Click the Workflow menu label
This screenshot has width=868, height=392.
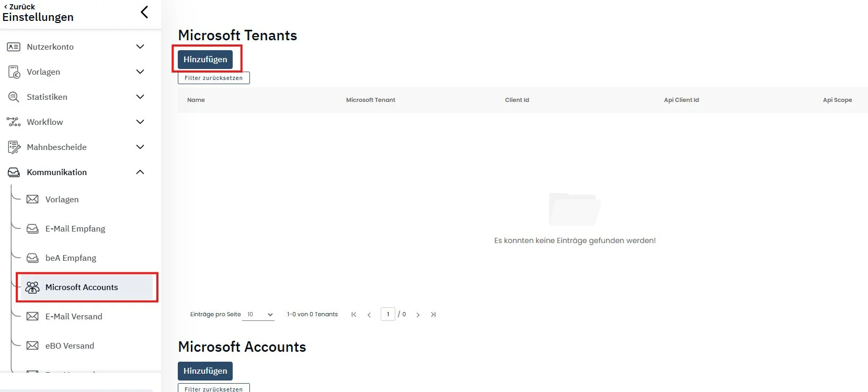tap(45, 122)
